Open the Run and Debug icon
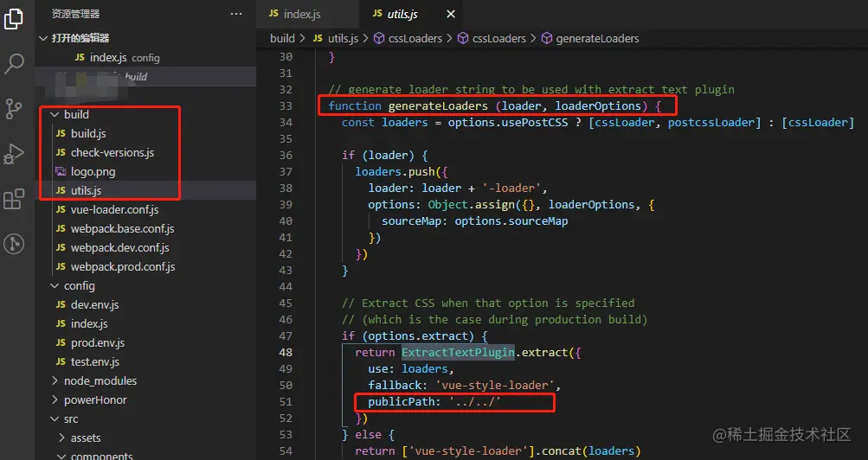This screenshot has width=868, height=460. tap(14, 154)
